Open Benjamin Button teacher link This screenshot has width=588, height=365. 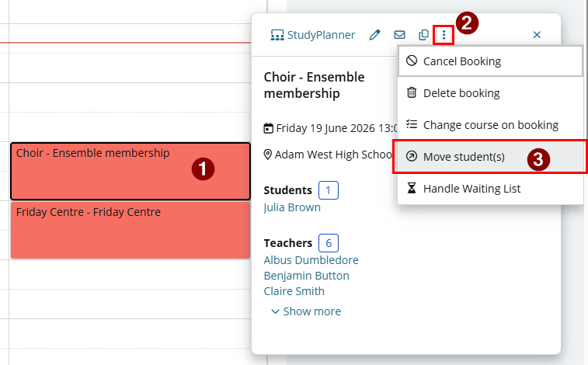coord(306,276)
